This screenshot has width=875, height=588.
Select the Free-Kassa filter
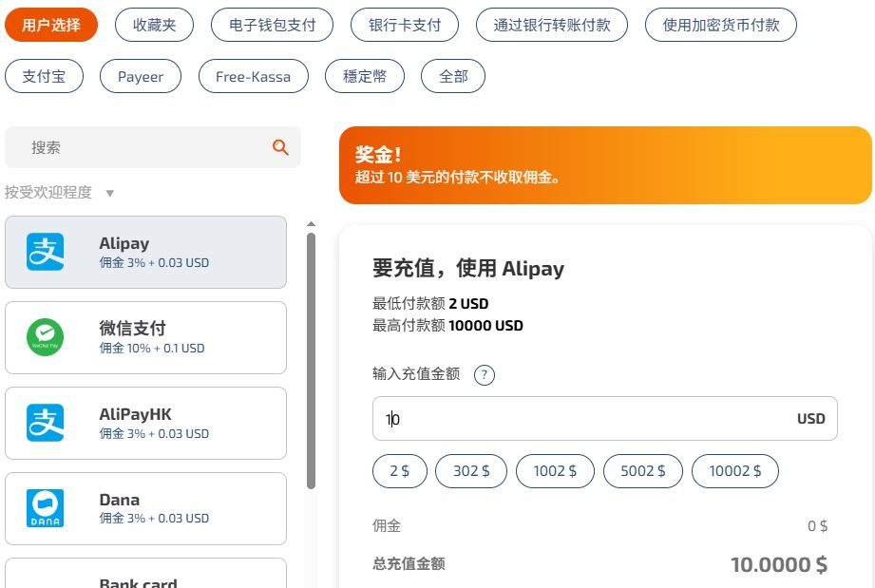tap(254, 76)
